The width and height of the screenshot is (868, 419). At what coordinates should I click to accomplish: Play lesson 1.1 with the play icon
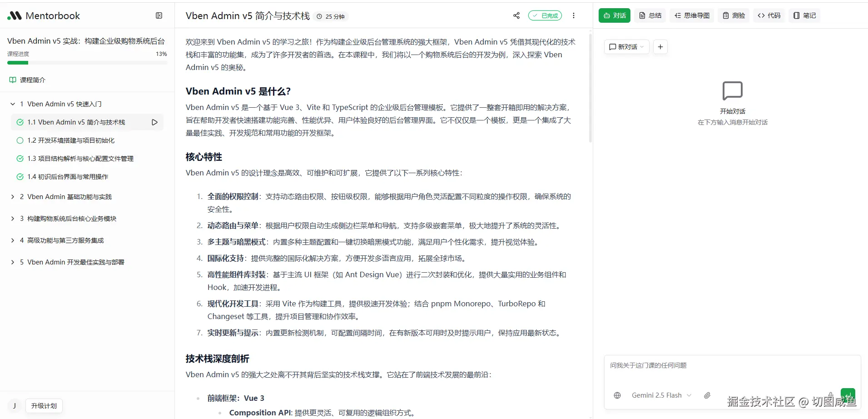tap(154, 122)
